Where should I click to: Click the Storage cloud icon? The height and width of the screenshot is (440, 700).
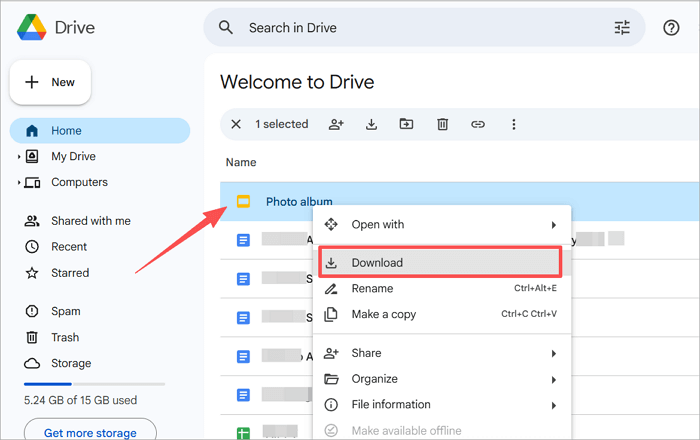(32, 363)
